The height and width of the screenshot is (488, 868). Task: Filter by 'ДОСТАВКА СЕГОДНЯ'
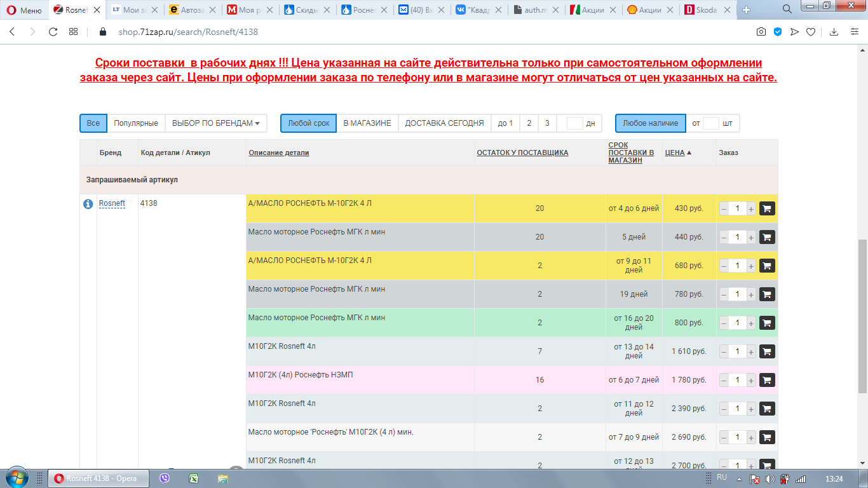point(445,123)
